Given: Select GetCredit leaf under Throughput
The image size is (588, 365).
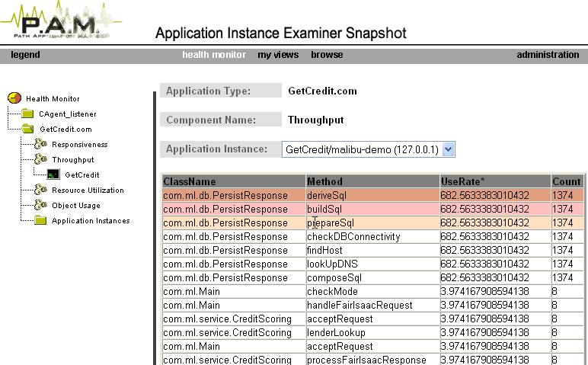Looking at the screenshot, I should point(82,175).
